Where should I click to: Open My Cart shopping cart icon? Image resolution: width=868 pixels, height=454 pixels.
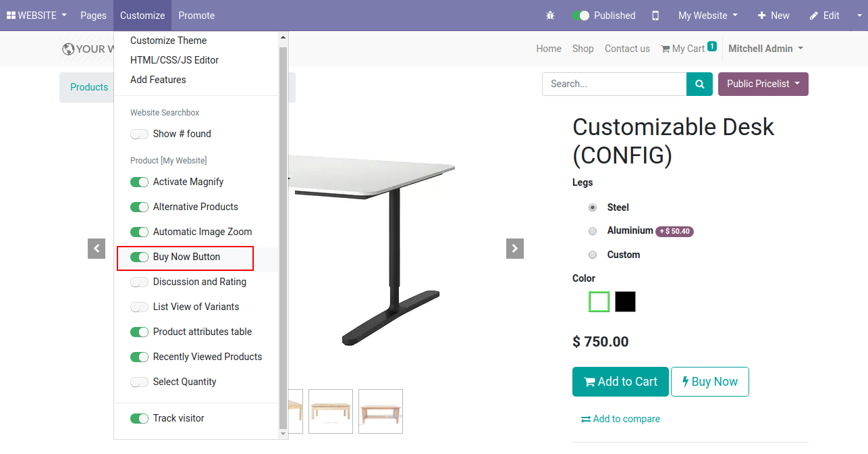(666, 49)
